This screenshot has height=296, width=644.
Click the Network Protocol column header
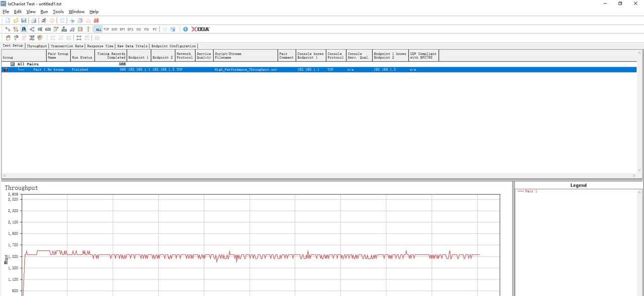pyautogui.click(x=185, y=55)
